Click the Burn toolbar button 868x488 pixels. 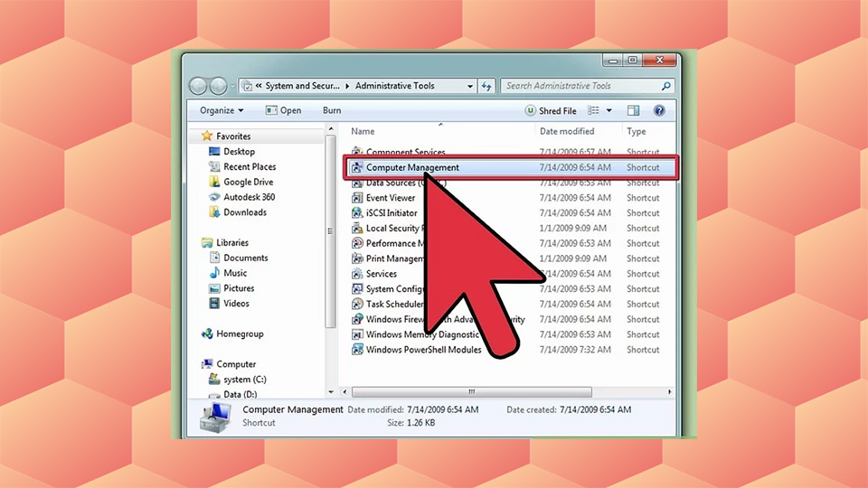[x=332, y=110]
